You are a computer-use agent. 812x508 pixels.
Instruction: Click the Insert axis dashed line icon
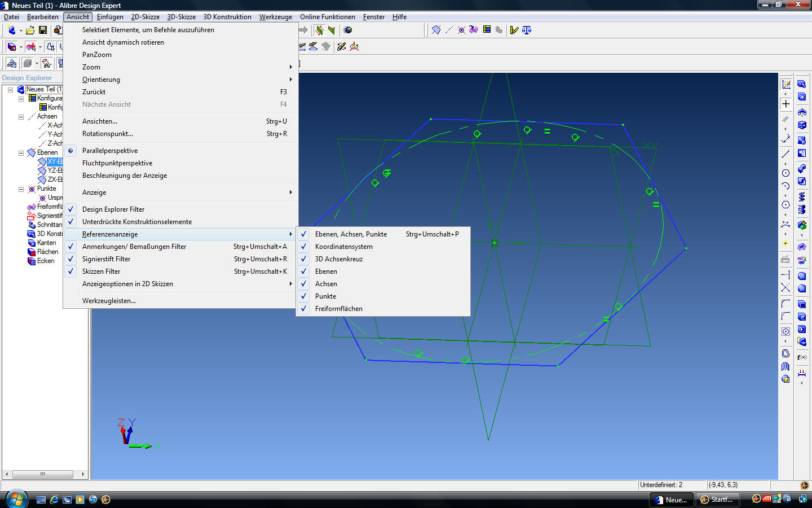click(449, 30)
